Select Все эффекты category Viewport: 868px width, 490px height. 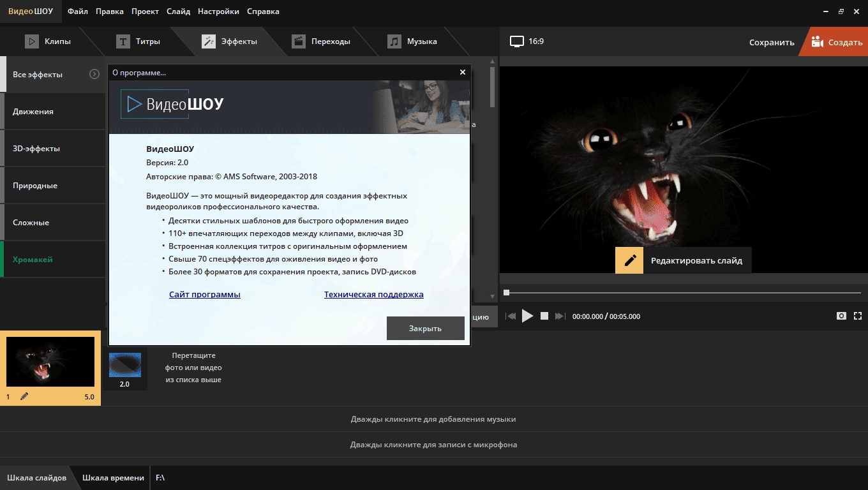click(52, 74)
